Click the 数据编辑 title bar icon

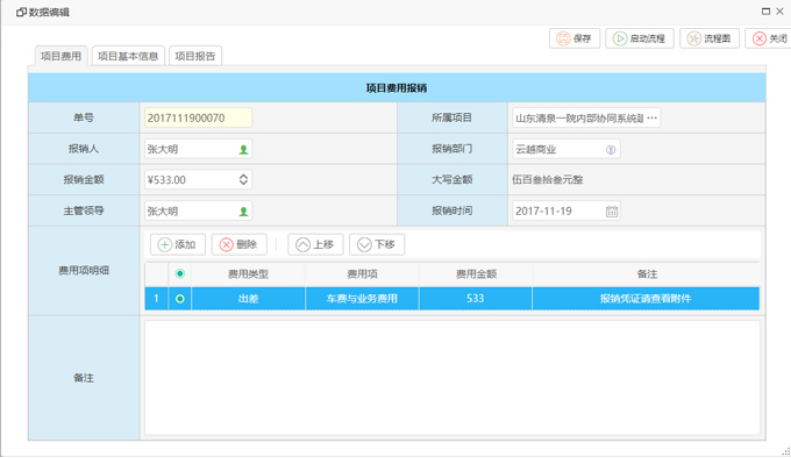tap(21, 12)
